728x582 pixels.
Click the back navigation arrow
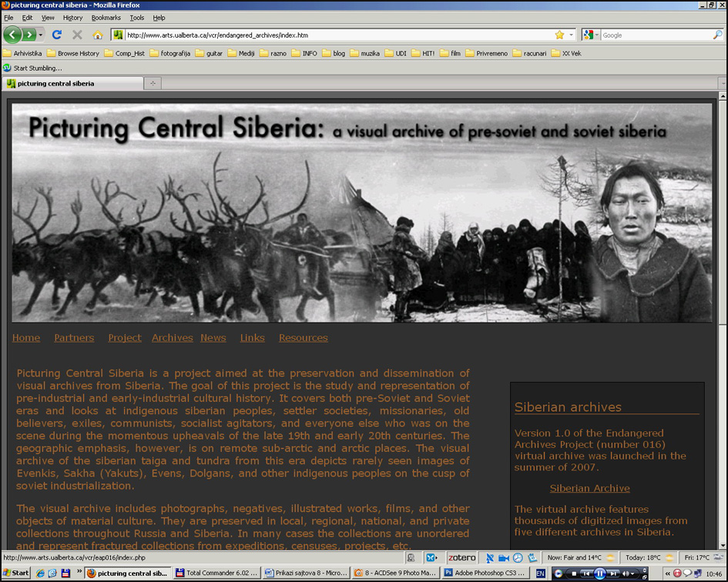click(x=12, y=35)
